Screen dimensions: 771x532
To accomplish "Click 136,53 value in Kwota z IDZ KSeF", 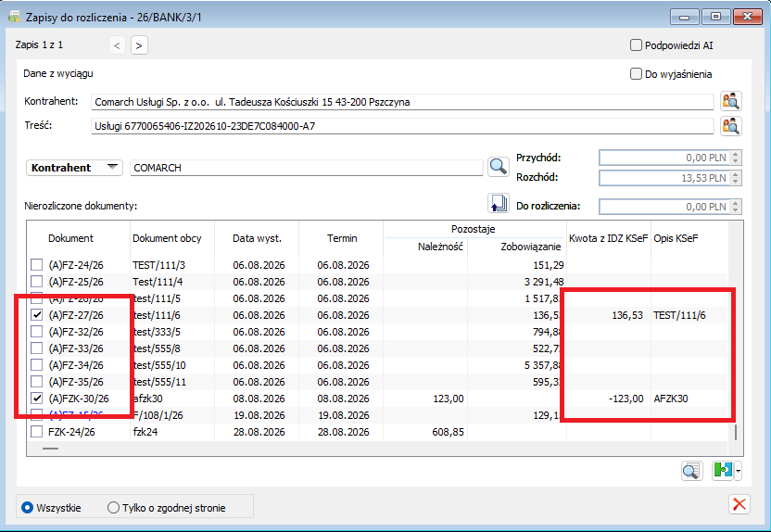I will click(627, 315).
